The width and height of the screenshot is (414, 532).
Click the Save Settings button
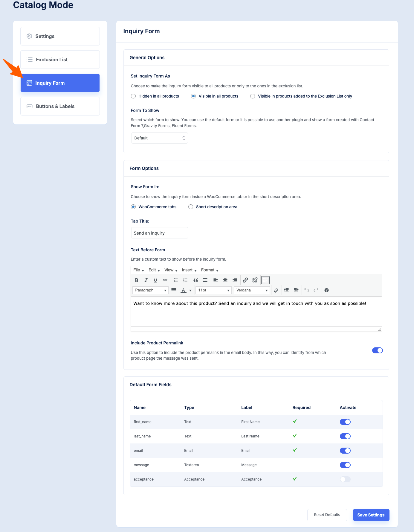click(371, 515)
